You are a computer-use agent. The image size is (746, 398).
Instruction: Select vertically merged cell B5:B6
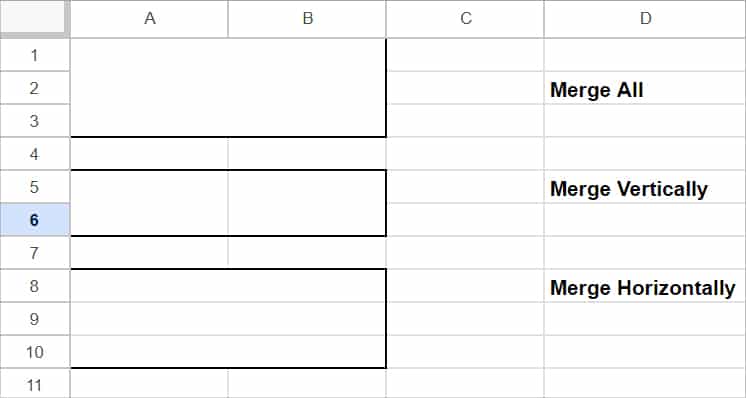[x=307, y=203]
